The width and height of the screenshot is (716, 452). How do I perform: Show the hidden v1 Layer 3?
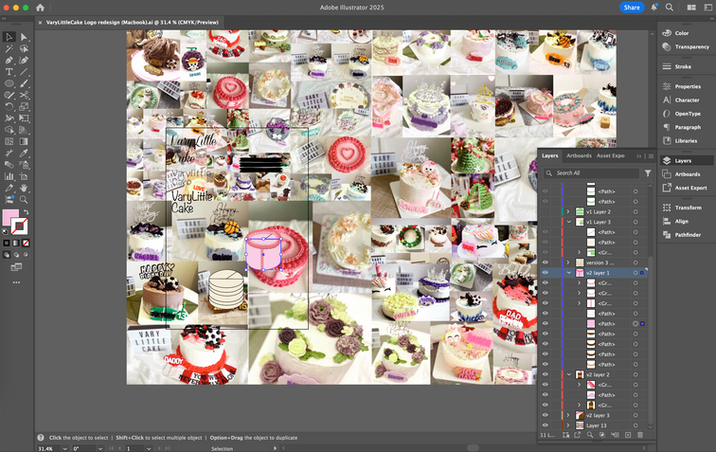click(545, 222)
